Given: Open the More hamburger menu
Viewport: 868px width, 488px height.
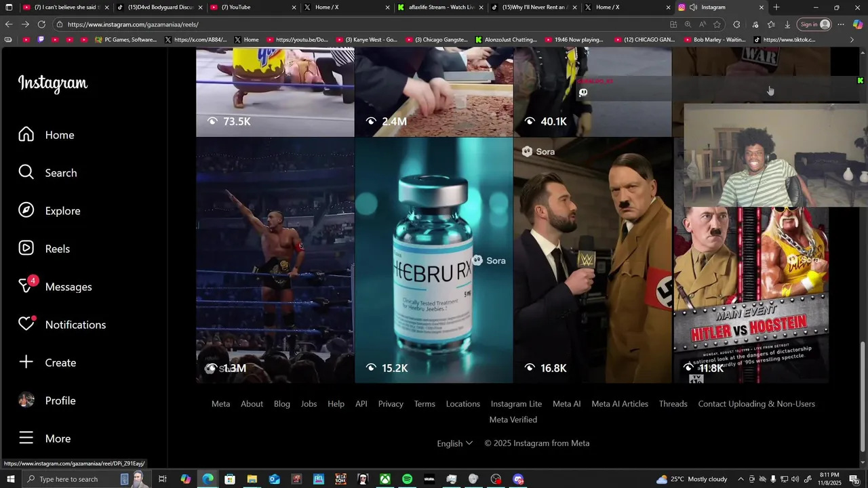Looking at the screenshot, I should point(44,439).
